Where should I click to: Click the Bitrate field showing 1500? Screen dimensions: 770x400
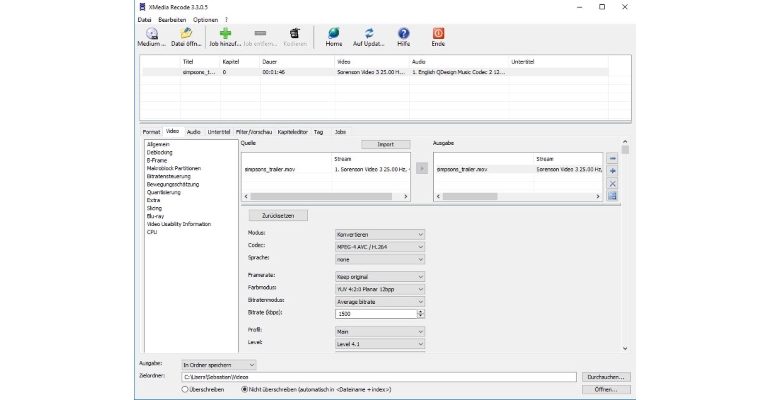tap(376, 314)
